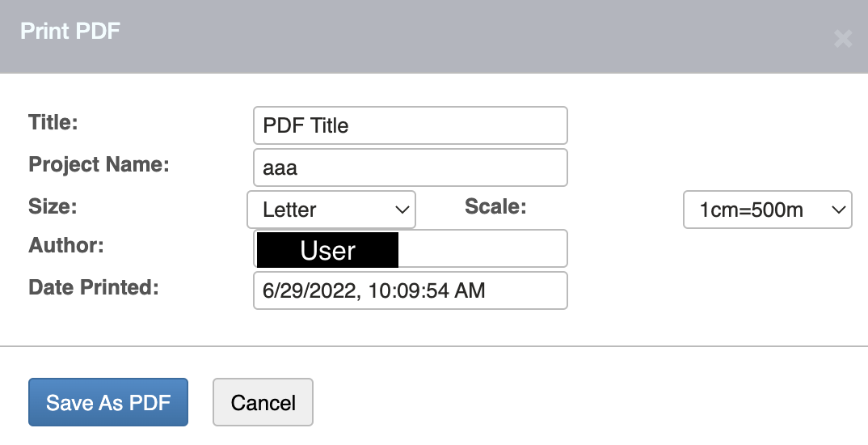Click the "Author:" label
Viewport: 868px width, 445px height.
click(66, 244)
